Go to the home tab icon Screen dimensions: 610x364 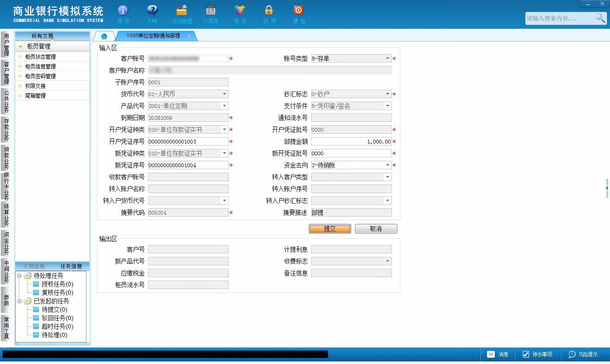(x=104, y=36)
